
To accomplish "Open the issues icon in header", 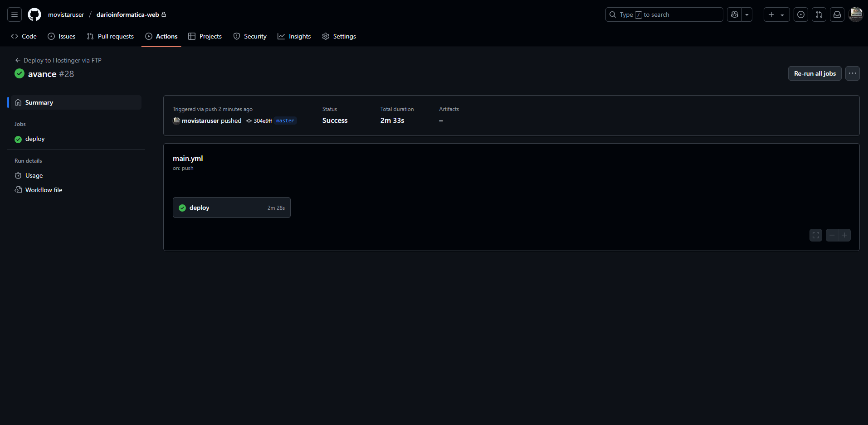I will coord(801,14).
